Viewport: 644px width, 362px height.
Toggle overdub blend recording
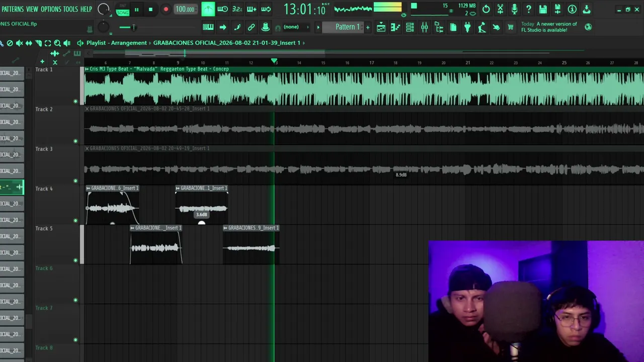click(252, 9)
